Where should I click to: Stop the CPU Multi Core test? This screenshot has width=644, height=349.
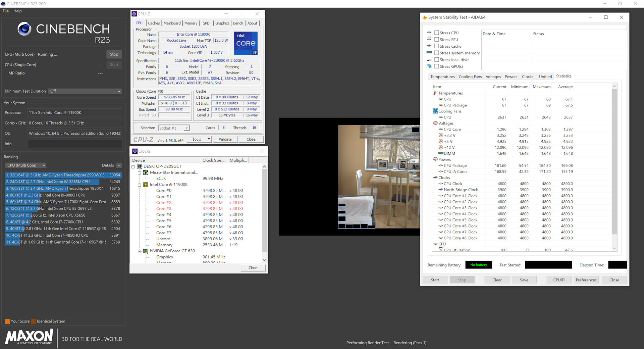click(x=114, y=54)
